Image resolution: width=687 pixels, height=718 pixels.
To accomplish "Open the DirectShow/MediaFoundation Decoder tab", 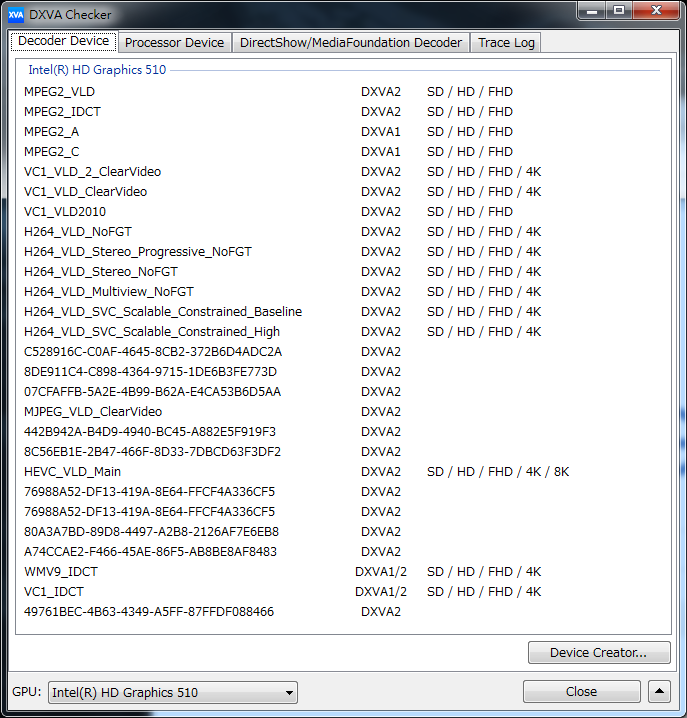I will (350, 42).
